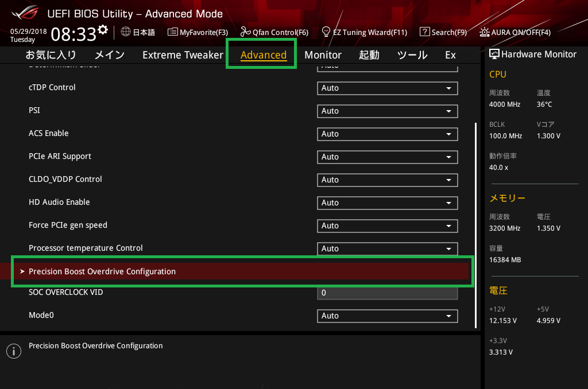
Task: Switch to the お気に入り tab
Action: [51, 55]
